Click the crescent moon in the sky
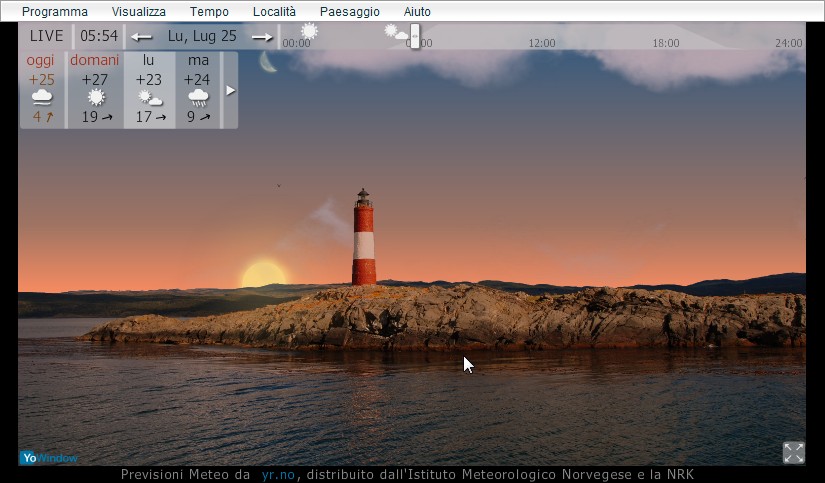Image resolution: width=825 pixels, height=483 pixels. coord(267,63)
